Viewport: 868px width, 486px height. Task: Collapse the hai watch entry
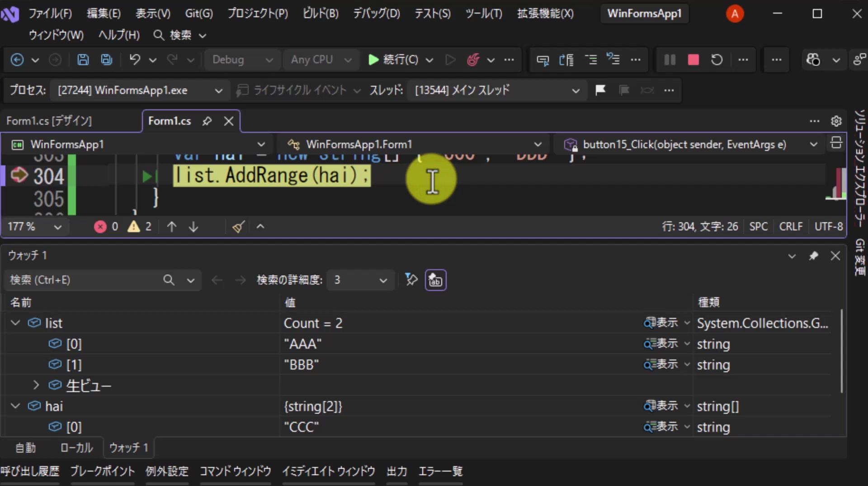coord(15,406)
